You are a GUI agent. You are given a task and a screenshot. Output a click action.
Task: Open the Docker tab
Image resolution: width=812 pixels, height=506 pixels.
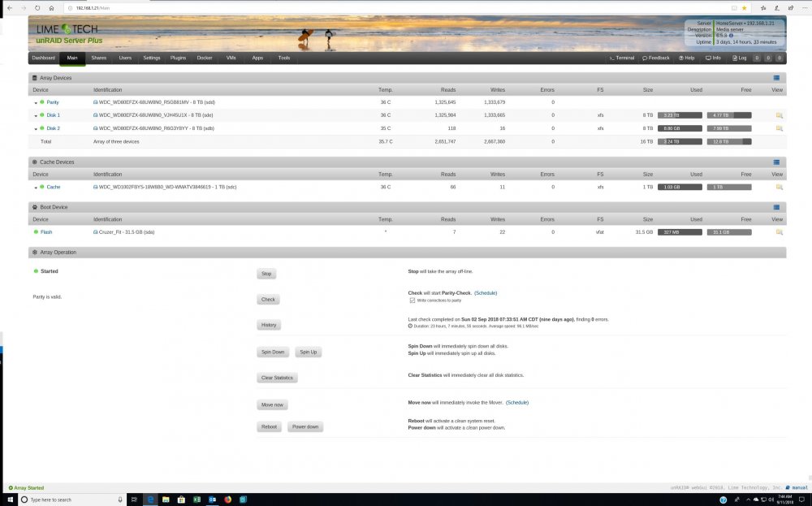point(205,58)
